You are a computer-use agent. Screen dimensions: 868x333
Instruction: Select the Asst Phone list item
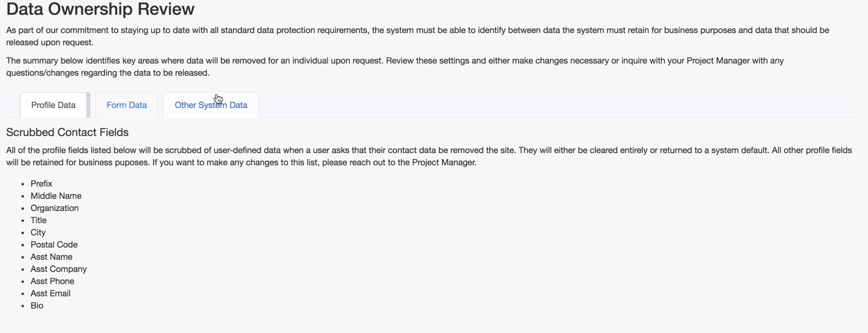tap(52, 281)
